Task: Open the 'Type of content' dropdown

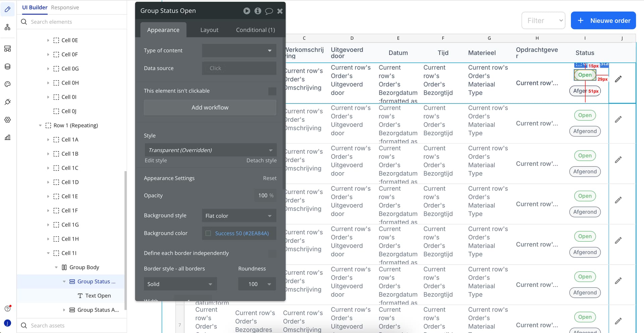Action: [x=239, y=50]
